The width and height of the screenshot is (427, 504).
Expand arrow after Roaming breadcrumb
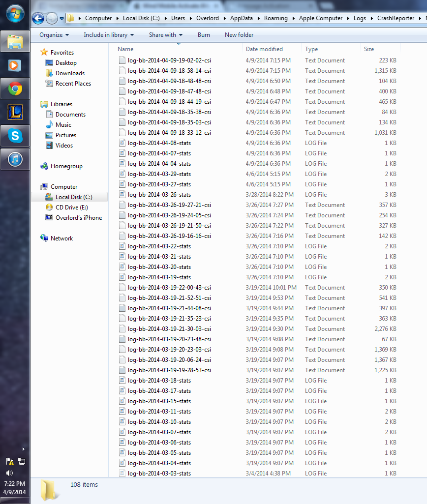293,18
